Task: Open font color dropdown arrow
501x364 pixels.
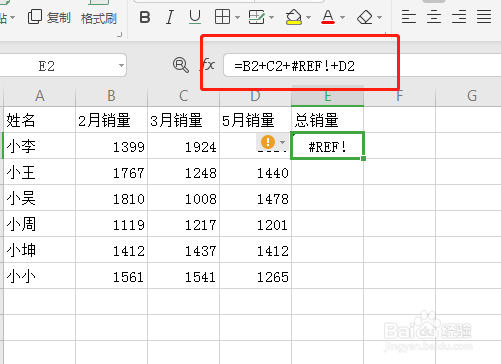Action: click(342, 17)
